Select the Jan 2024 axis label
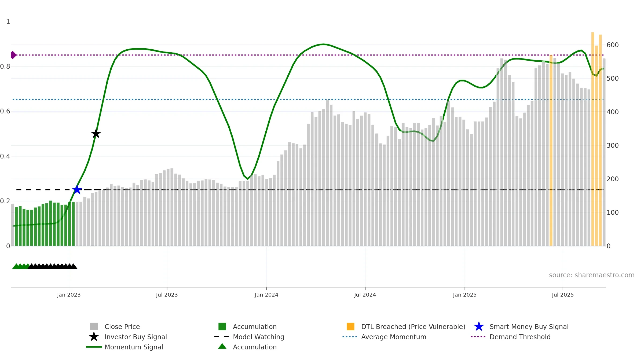The width and height of the screenshot is (644, 362). point(266,295)
